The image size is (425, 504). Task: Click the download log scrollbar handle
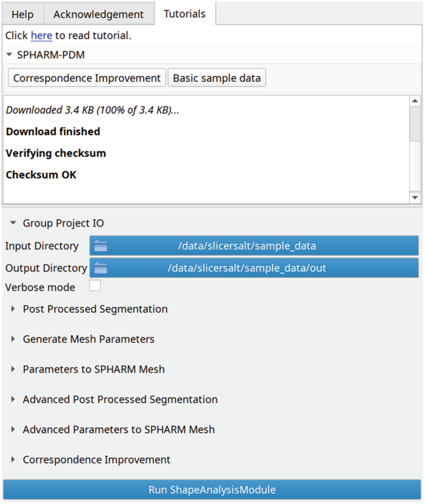pos(415,124)
